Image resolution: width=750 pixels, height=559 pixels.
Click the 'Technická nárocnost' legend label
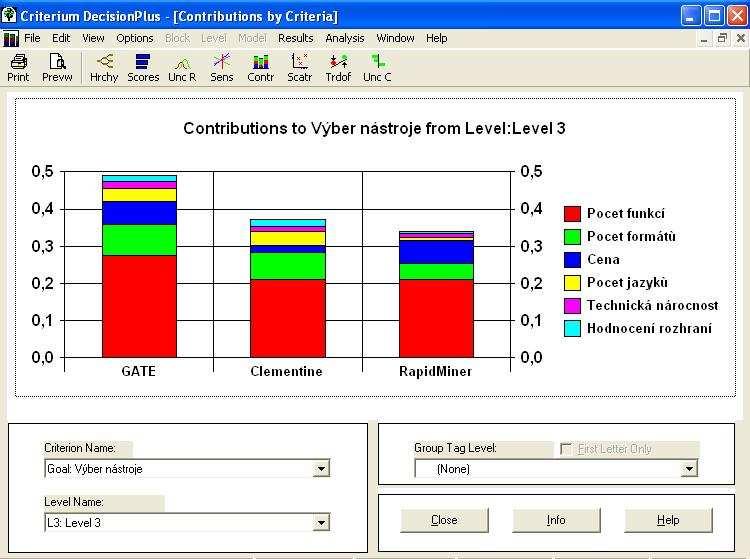(653, 306)
